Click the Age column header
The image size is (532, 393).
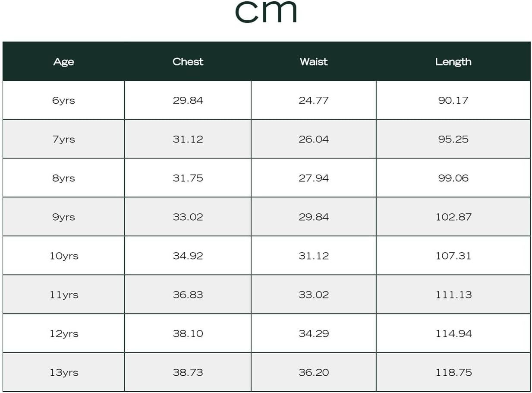[63, 62]
